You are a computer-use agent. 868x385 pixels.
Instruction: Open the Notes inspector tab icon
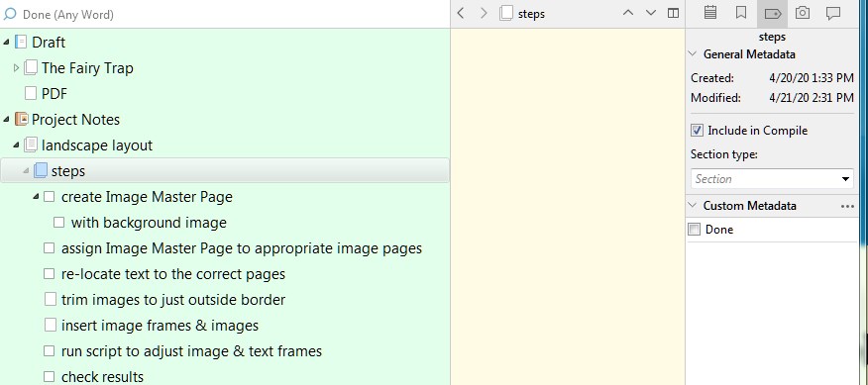710,13
